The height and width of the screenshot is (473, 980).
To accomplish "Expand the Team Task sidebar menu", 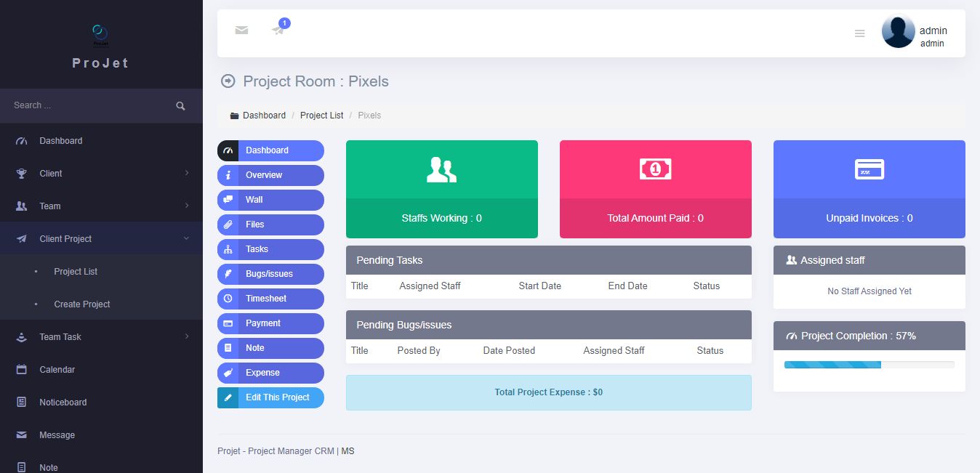I will (x=101, y=337).
